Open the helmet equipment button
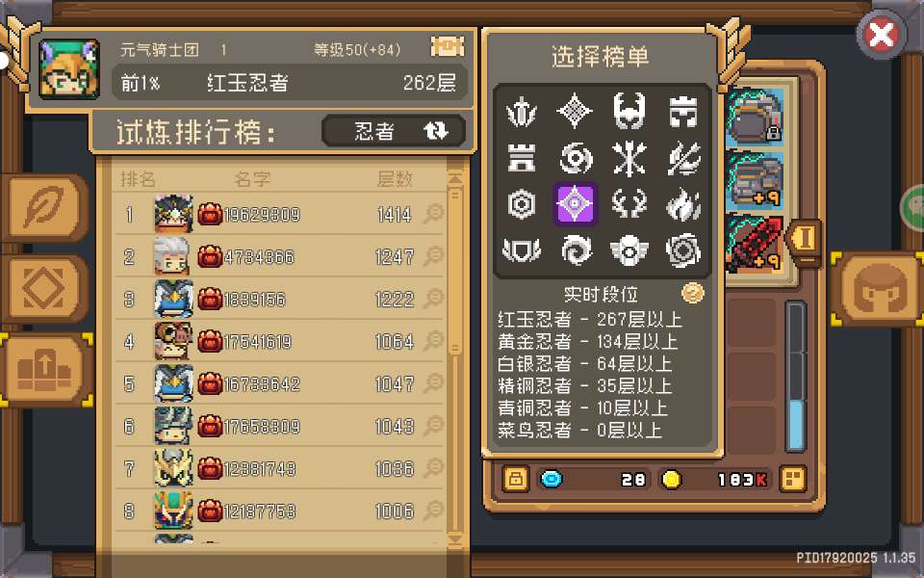Screen dimensions: 924x578 point(879,289)
